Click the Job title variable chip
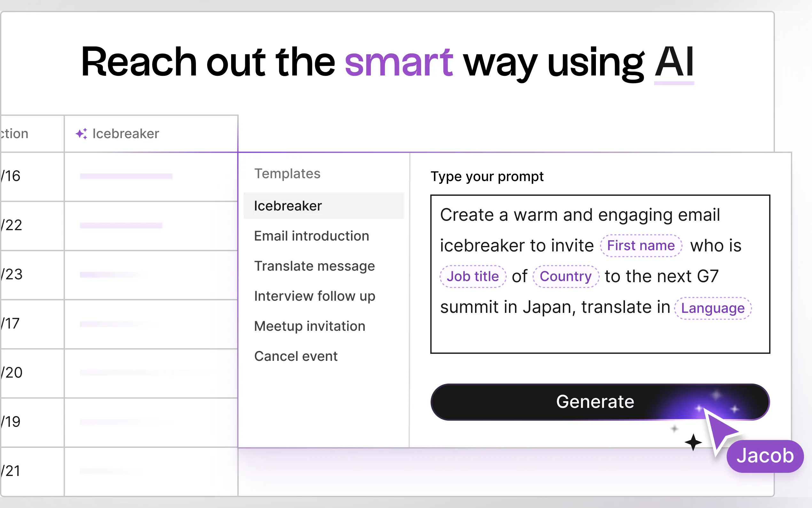The width and height of the screenshot is (812, 508). point(472,276)
